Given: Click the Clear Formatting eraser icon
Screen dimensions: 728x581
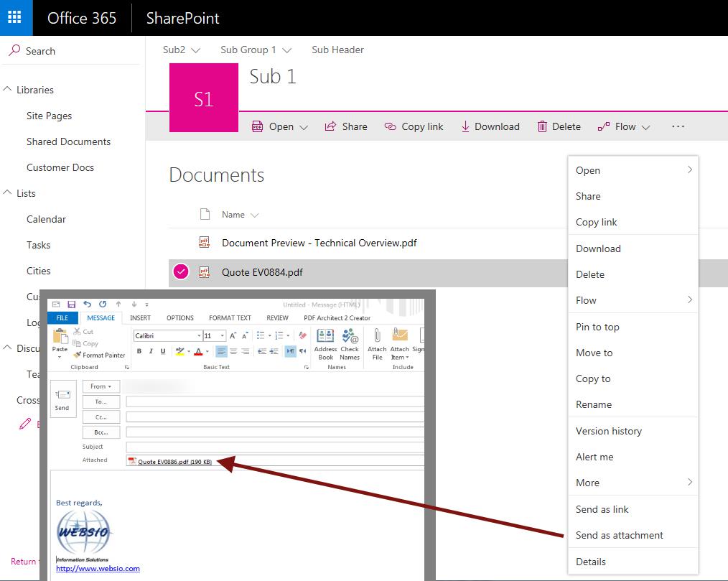Looking at the screenshot, I should pyautogui.click(x=303, y=335).
